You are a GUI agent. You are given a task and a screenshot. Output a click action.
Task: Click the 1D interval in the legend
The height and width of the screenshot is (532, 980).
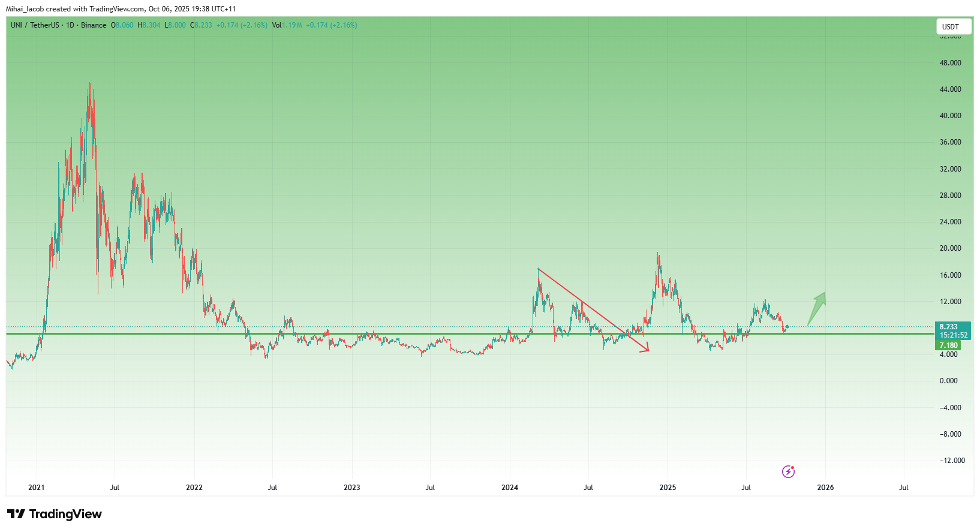coord(70,25)
